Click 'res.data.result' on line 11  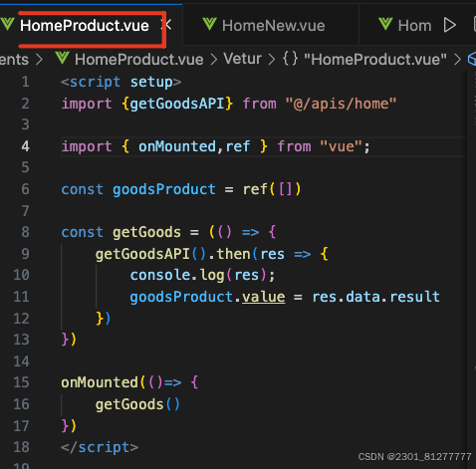click(x=376, y=297)
